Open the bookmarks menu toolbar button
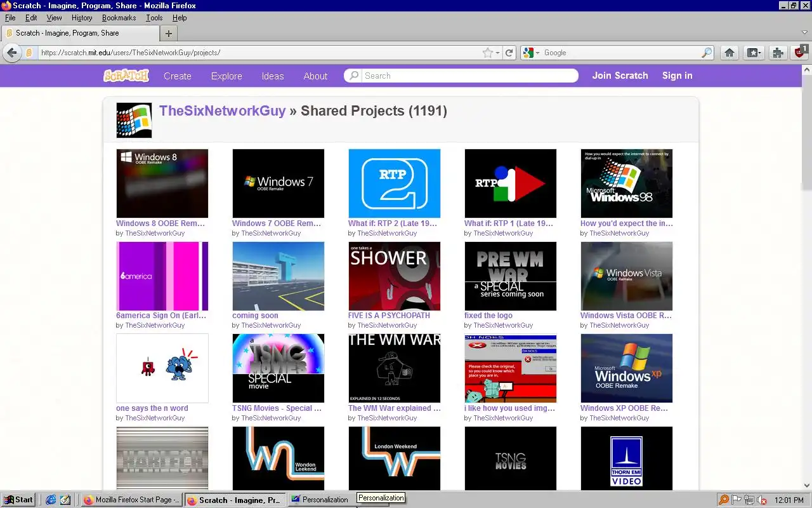 point(754,53)
